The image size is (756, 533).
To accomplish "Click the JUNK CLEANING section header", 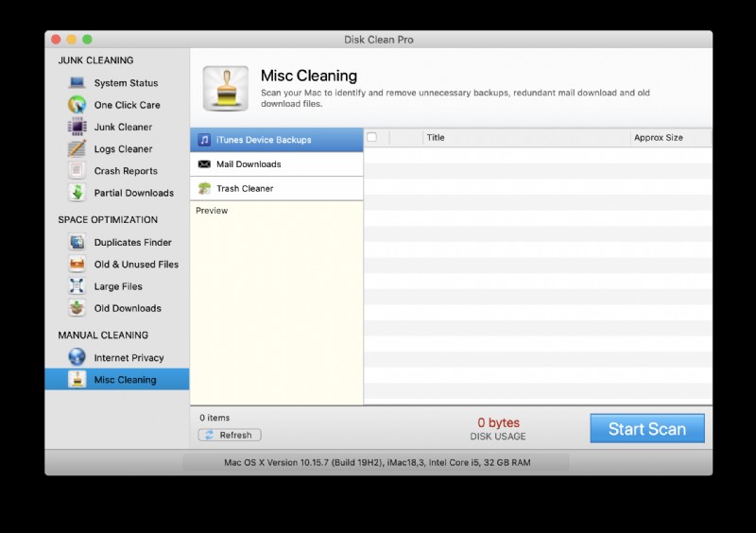I will click(x=96, y=60).
